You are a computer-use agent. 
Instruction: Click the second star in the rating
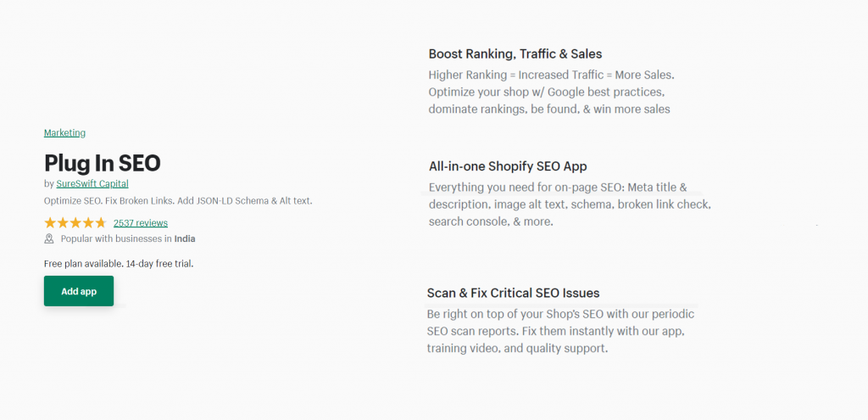tap(63, 223)
